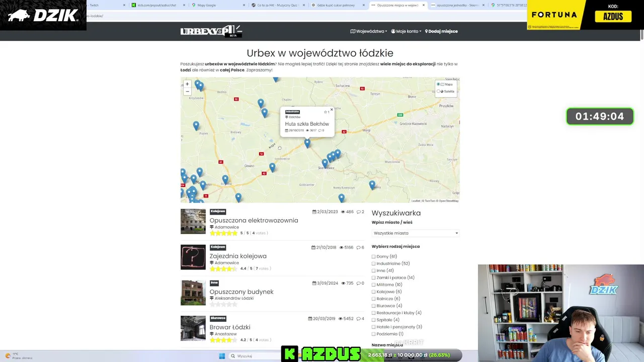Image resolution: width=644 pixels, height=362 pixels.
Task: Click the map pin near Stryków
Action: pyautogui.click(x=225, y=179)
